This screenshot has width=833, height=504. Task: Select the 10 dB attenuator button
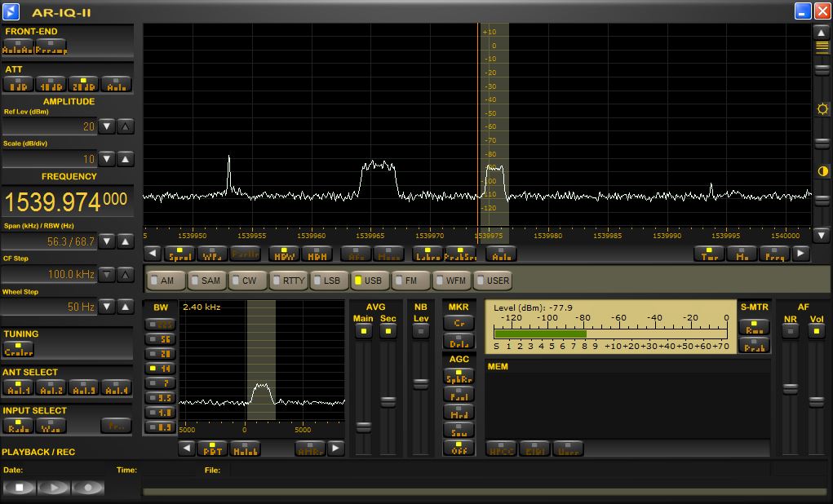[x=51, y=85]
